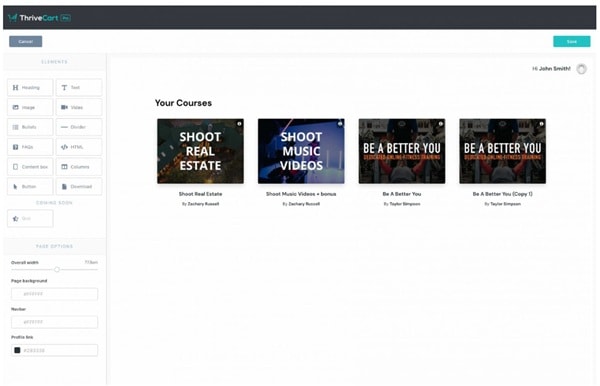Click 'Be A Better You (Copy 1)' title
This screenshot has height=386, width=600.
(x=502, y=194)
